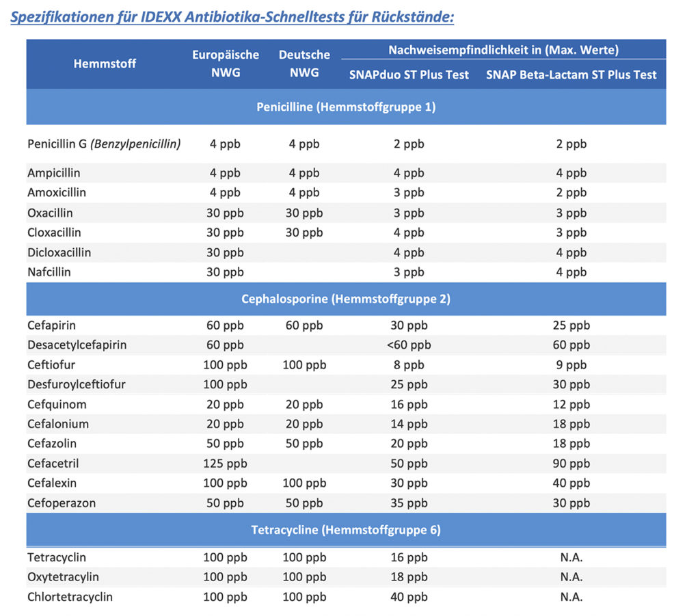Select the 'Amoxicillin' row label
700x616 pixels.
[57, 192]
